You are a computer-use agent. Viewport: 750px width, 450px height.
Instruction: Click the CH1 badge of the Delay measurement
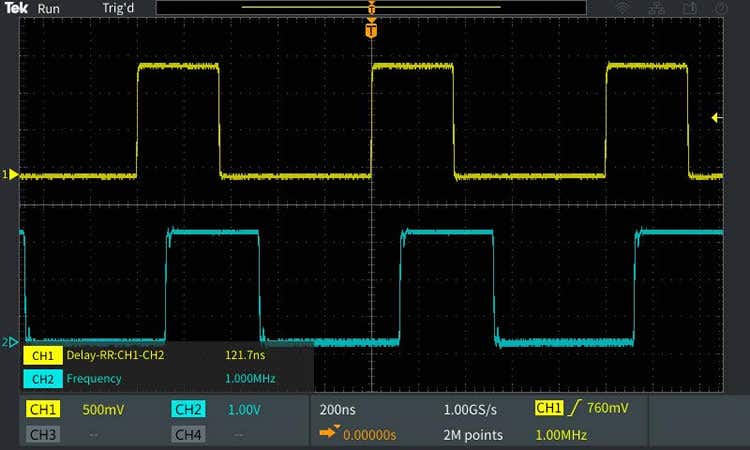[43, 355]
